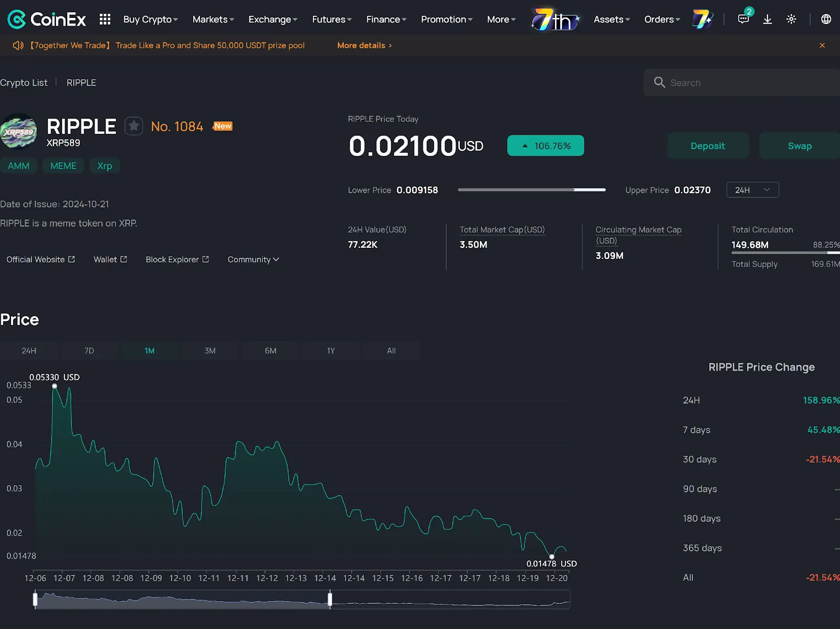The image size is (840, 629).
Task: Click the -21.54% 30 days value
Action: [823, 459]
